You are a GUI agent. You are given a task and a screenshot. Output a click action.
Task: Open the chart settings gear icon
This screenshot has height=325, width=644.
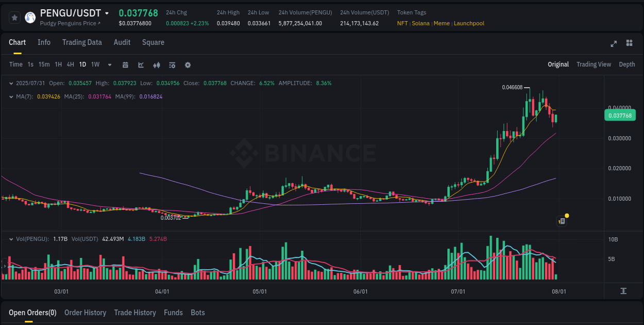click(188, 65)
